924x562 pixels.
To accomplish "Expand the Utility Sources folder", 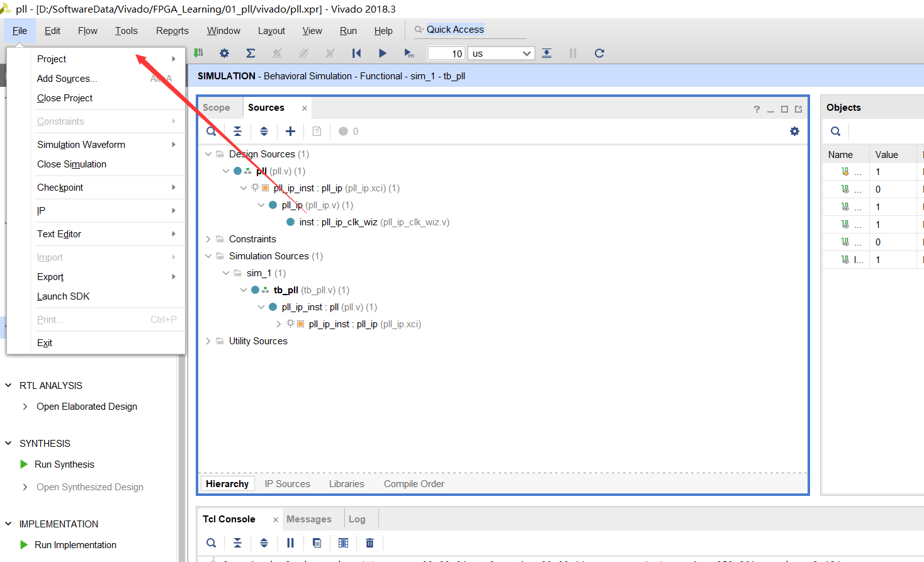I will pyautogui.click(x=208, y=341).
